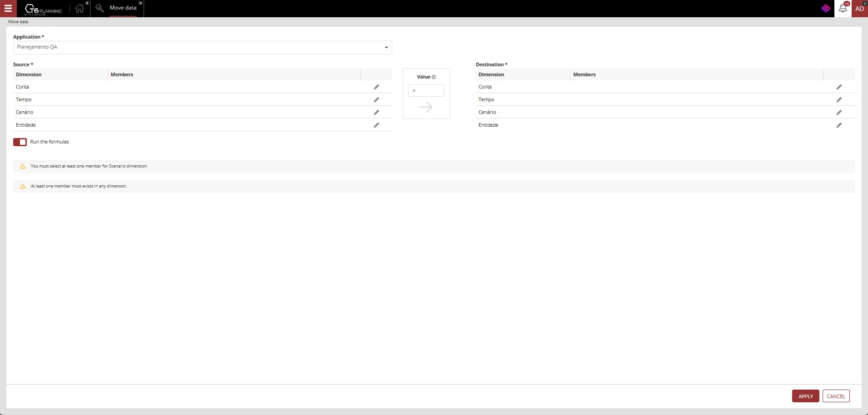Click inside the Value input field
Screen dimensions: 868x415
(426, 90)
